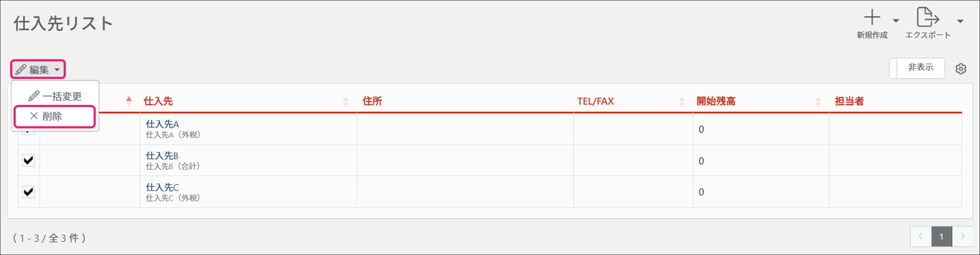The height and width of the screenshot is (255, 980).
Task: Uncheck the checkbox for 仕入先B
Action: (x=28, y=160)
